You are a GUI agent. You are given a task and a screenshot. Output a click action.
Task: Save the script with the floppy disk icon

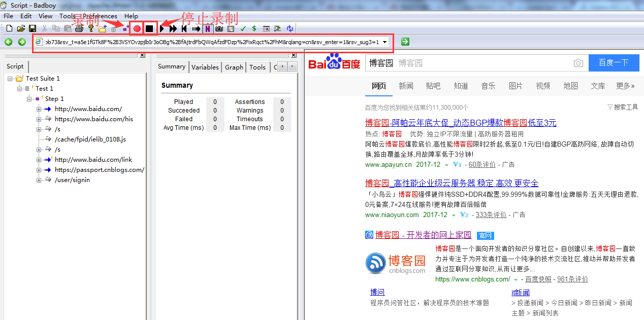pos(33,28)
